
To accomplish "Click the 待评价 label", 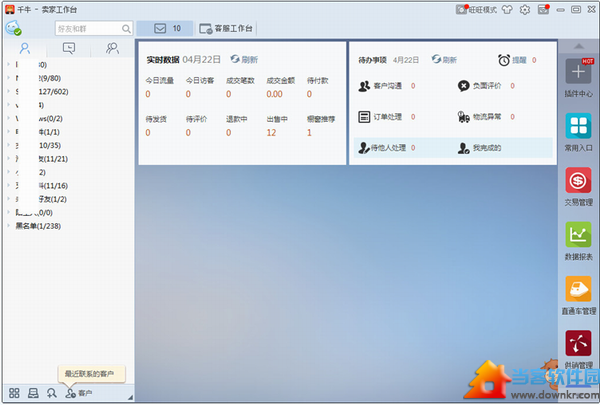I will pyautogui.click(x=196, y=119).
